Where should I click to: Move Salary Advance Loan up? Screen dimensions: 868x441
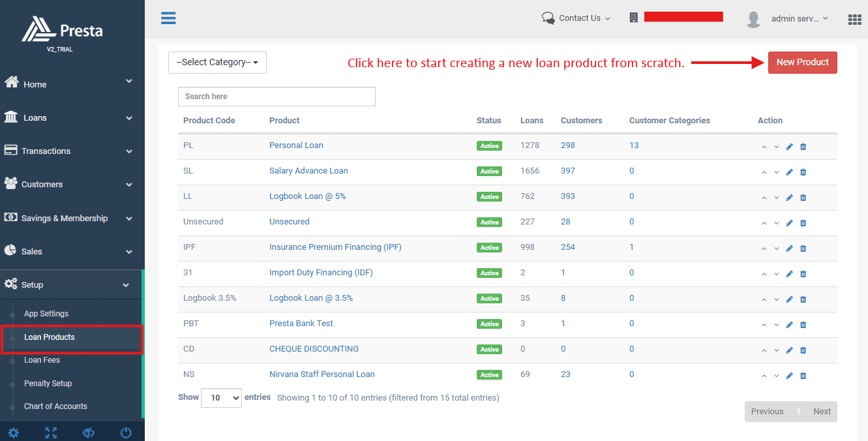764,172
